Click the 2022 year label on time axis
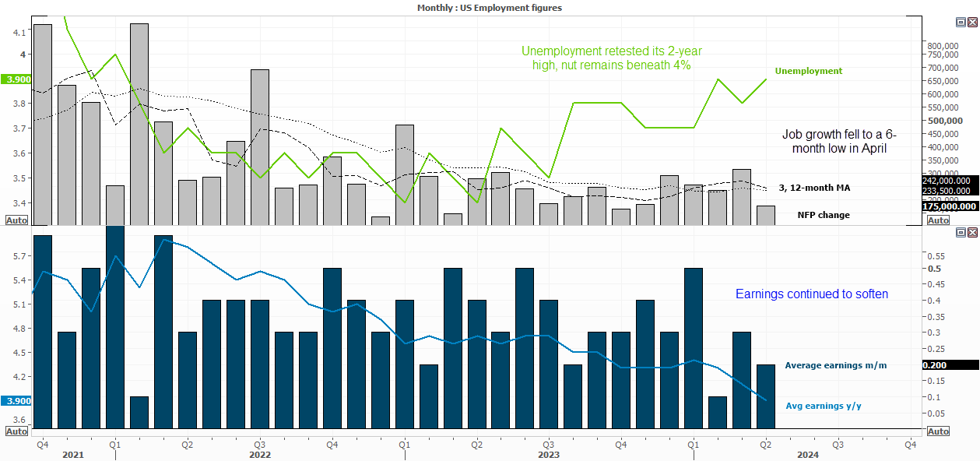Viewport: 980px width, 461px height. coord(260,454)
